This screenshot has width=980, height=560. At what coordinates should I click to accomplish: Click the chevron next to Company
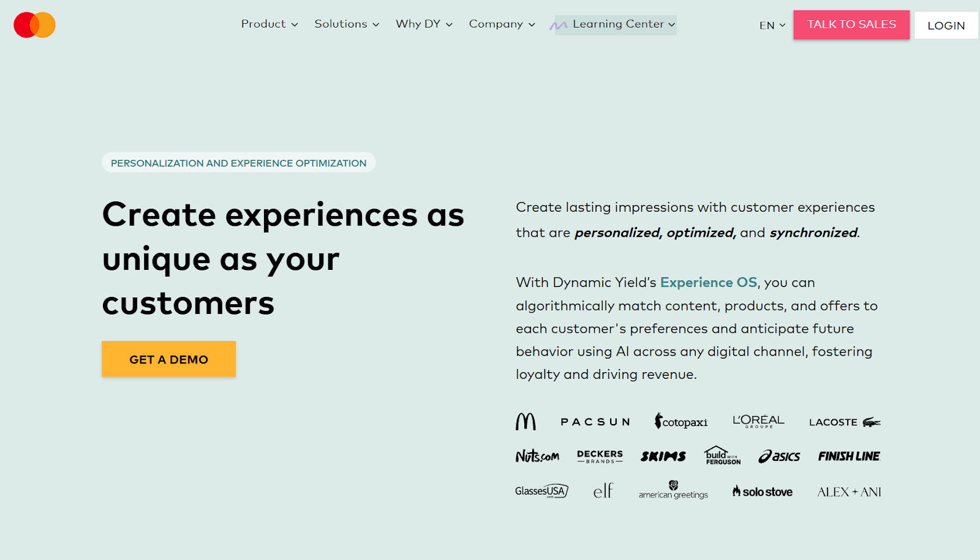532,25
